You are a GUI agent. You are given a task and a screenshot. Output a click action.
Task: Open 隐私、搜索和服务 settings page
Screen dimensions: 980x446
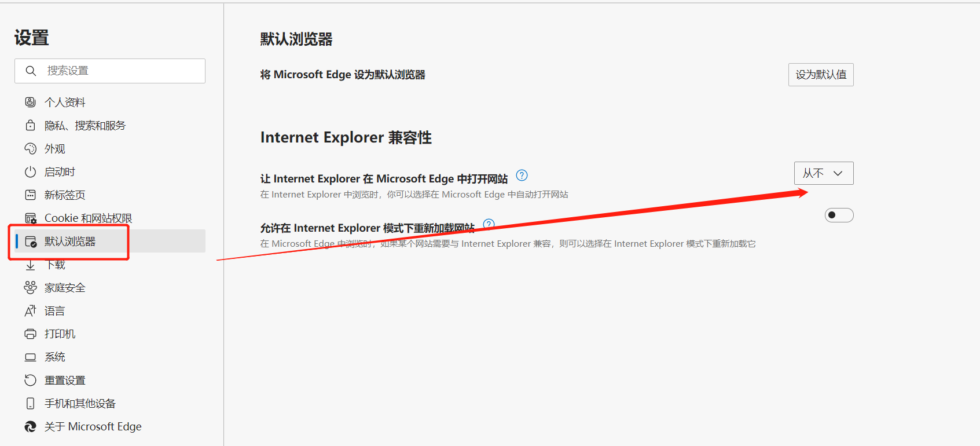(110, 125)
